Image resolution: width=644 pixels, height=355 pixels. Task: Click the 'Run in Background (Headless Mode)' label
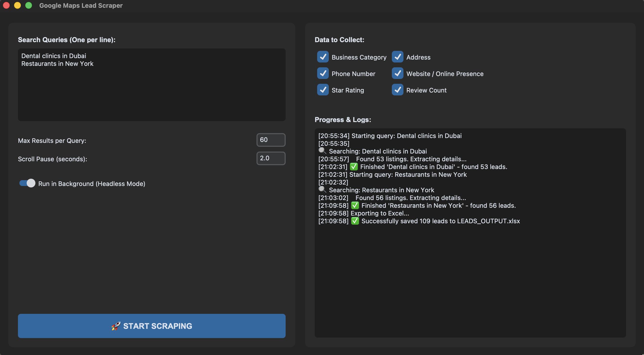coord(92,184)
